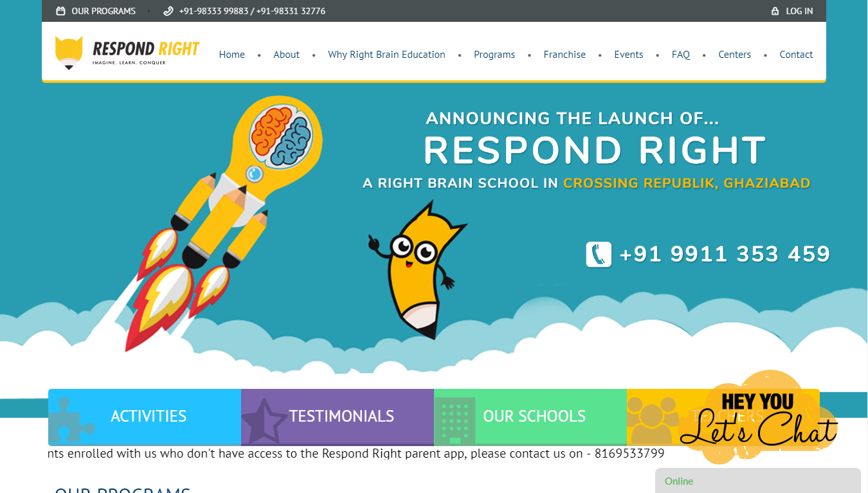868x493 pixels.
Task: Open the Home menu item
Action: (x=231, y=55)
